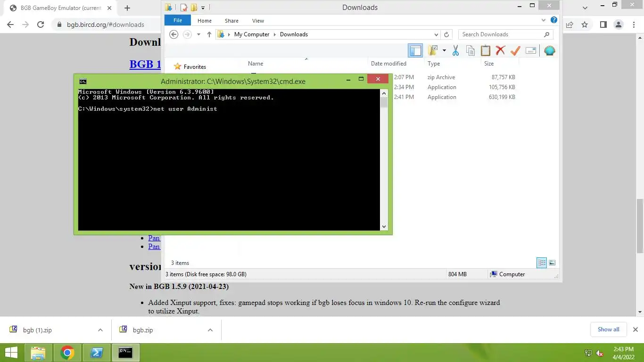Click inside the command prompt console area

coord(229,160)
